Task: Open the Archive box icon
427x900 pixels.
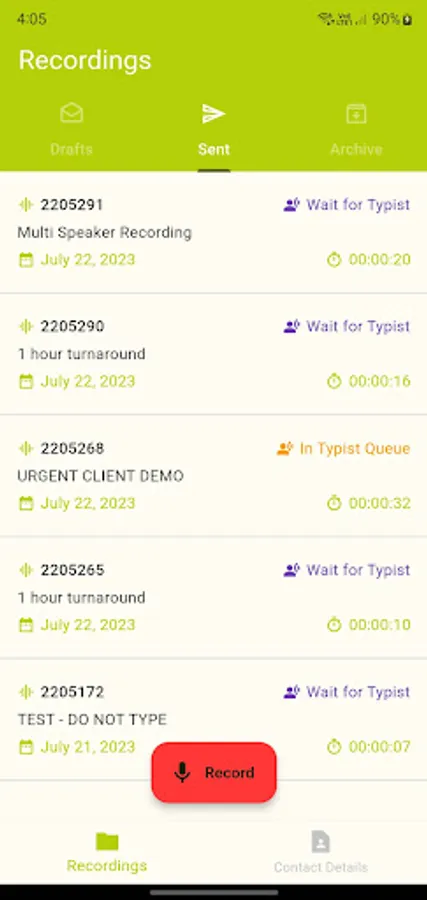Action: [x=356, y=113]
